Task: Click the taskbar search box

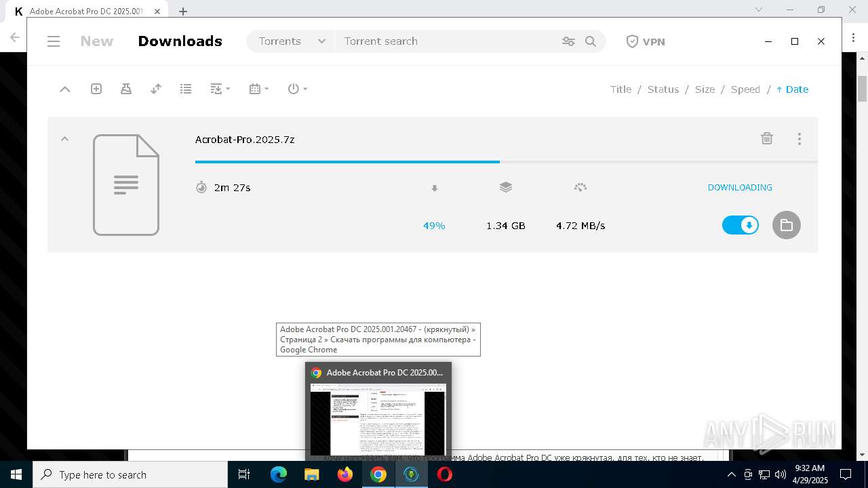Action: coord(130,474)
